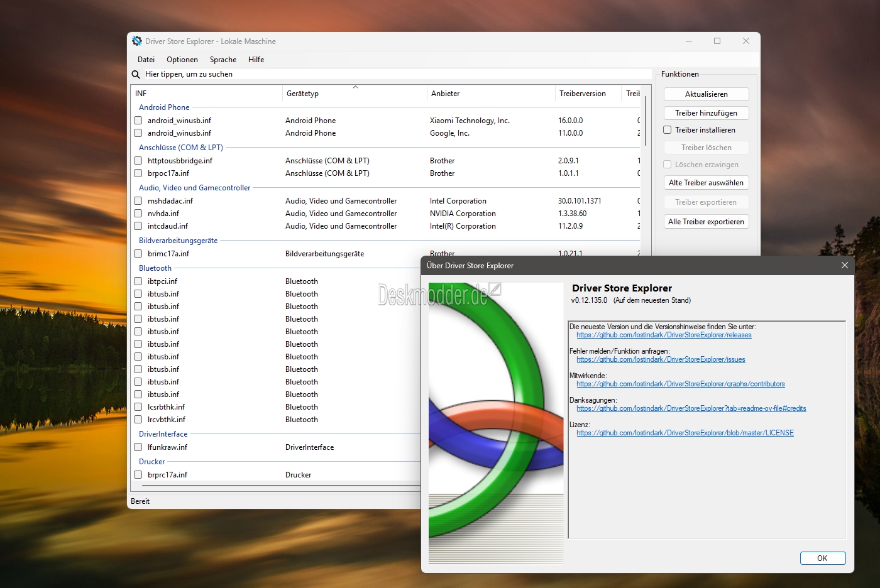Click the search magnifier icon
The image size is (880, 588).
(x=136, y=74)
